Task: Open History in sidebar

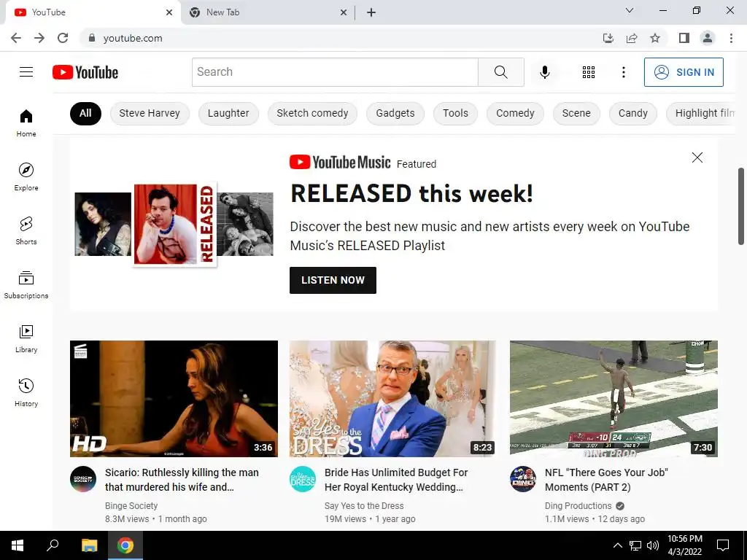Action: (x=26, y=392)
